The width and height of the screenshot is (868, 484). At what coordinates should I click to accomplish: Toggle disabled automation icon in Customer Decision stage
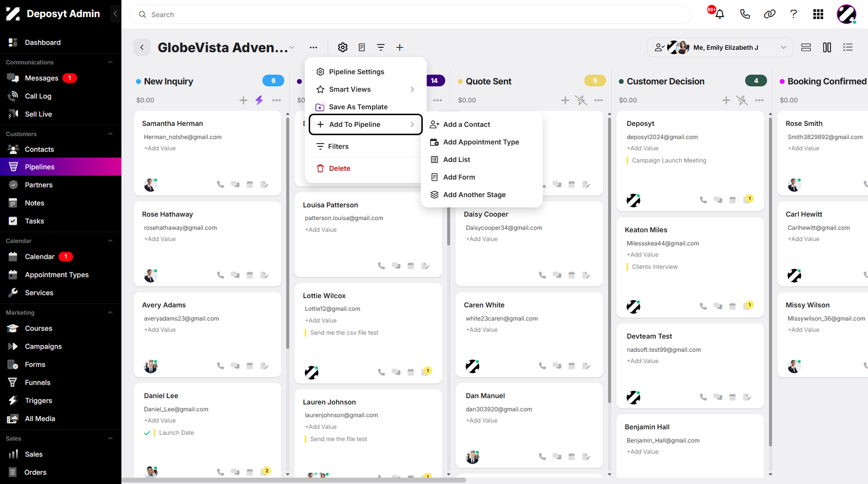742,100
